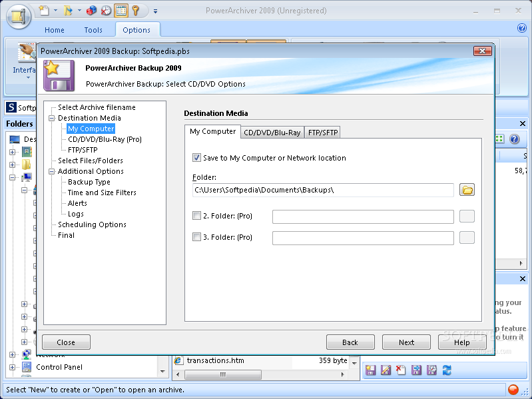This screenshot has height=399, width=532.
Task: Click the red and blue cubes icon
Action: [x=91, y=11]
